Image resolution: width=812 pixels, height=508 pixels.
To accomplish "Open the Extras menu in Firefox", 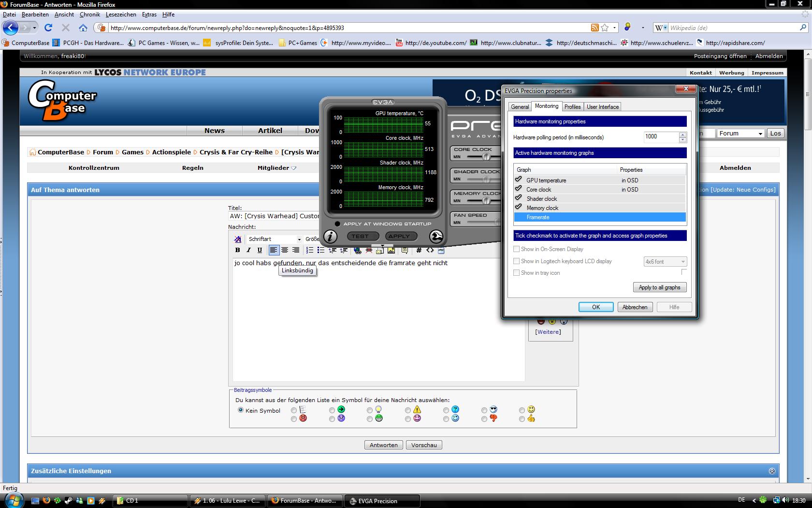I will point(149,15).
